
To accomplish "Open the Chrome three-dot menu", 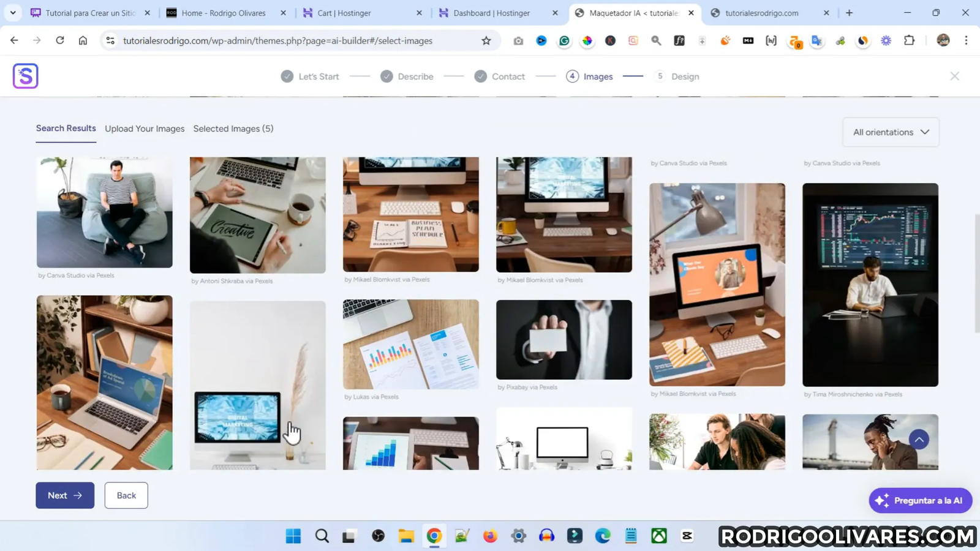I will point(966,41).
